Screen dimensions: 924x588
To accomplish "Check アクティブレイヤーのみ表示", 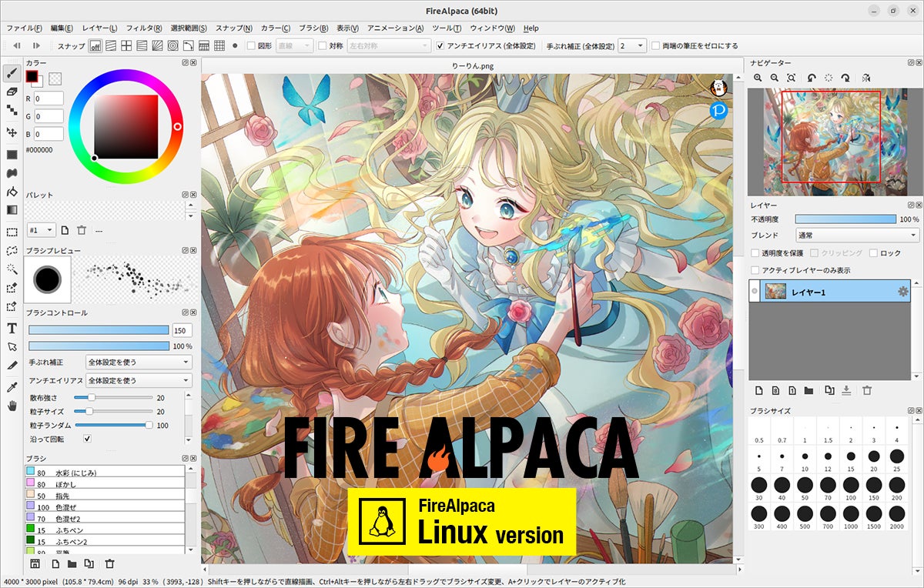I will (755, 270).
